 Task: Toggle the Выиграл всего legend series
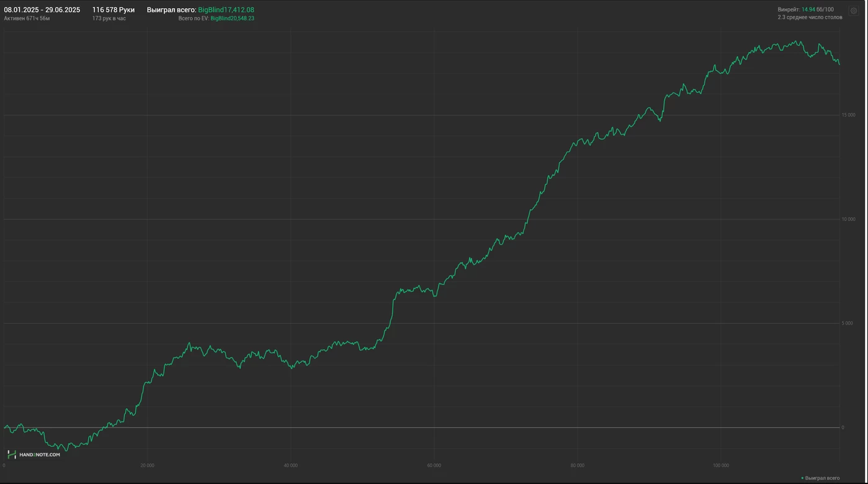822,478
